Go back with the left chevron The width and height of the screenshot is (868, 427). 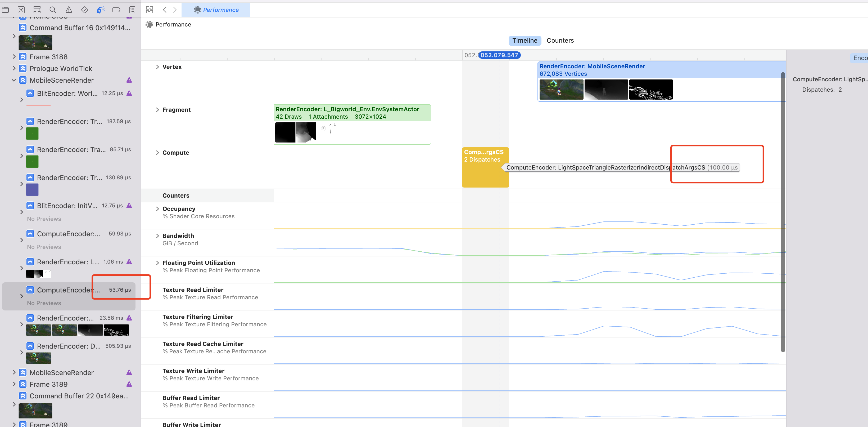click(x=165, y=10)
